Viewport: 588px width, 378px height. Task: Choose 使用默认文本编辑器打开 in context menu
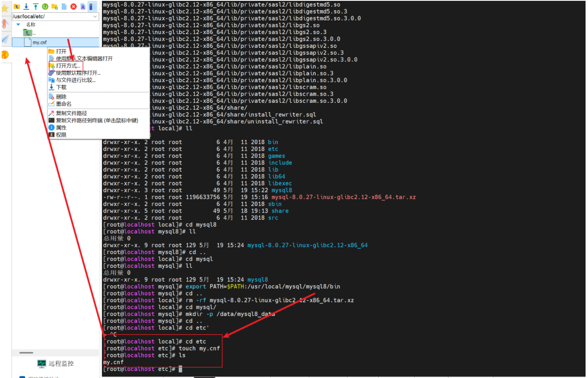84,59
